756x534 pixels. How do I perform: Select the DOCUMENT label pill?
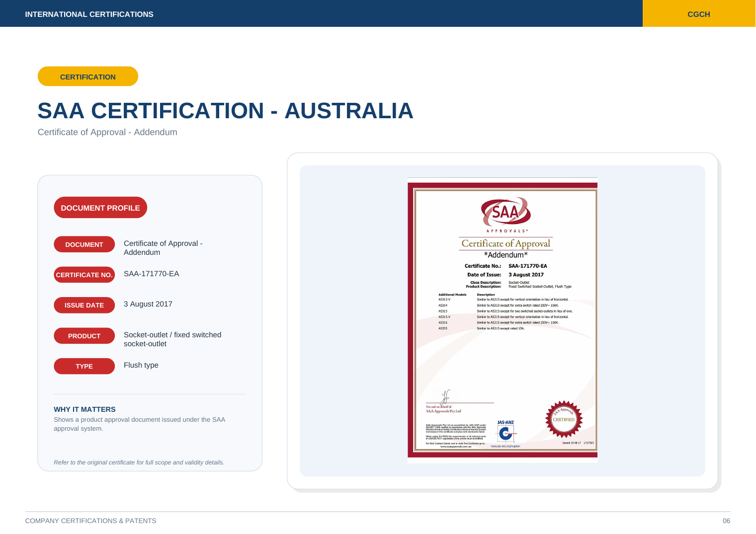click(84, 244)
